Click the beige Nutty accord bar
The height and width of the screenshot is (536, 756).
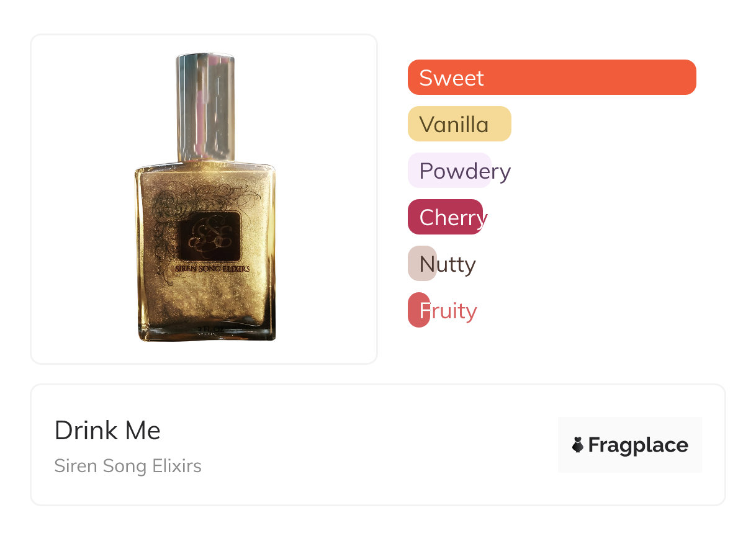[415, 264]
